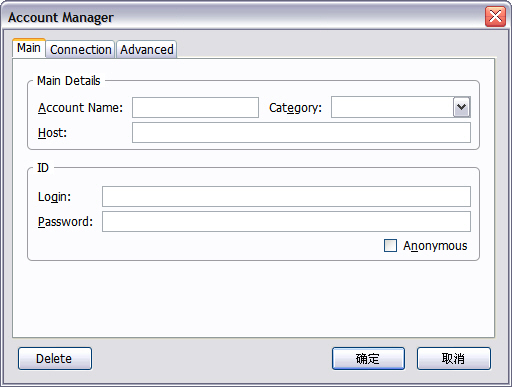This screenshot has width=512, height=387.
Task: Click the Account Name label text
Action: 80,108
